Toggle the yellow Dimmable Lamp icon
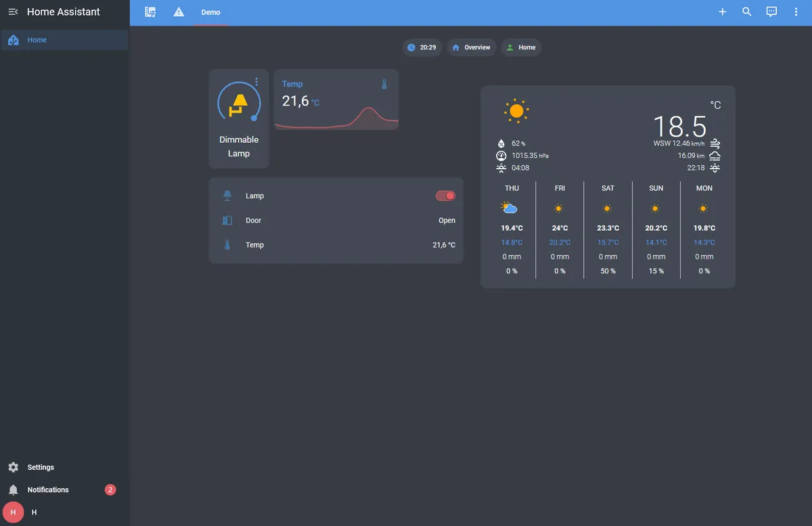The width and height of the screenshot is (812, 526). pyautogui.click(x=238, y=105)
